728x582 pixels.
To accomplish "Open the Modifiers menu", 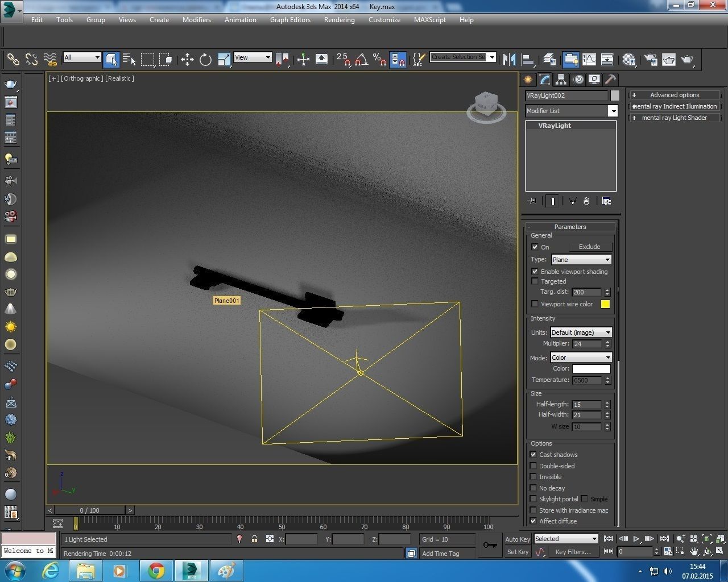I will click(197, 20).
